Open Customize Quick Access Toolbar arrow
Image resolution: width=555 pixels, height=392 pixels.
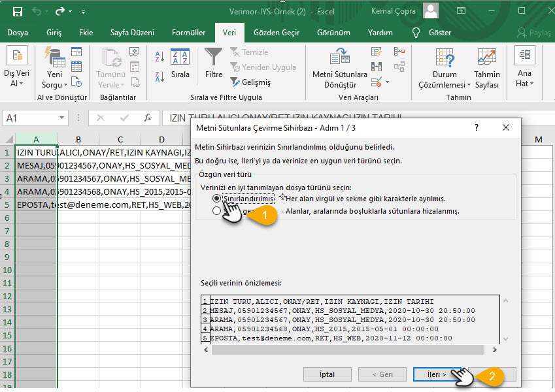(83, 12)
